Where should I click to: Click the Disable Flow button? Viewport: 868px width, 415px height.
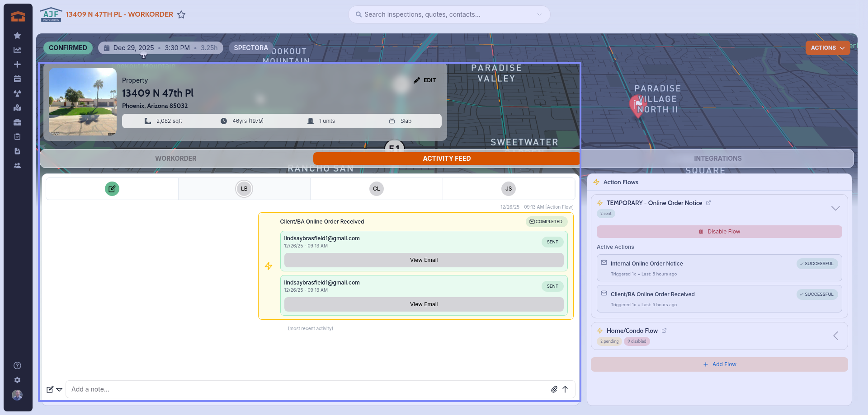719,232
